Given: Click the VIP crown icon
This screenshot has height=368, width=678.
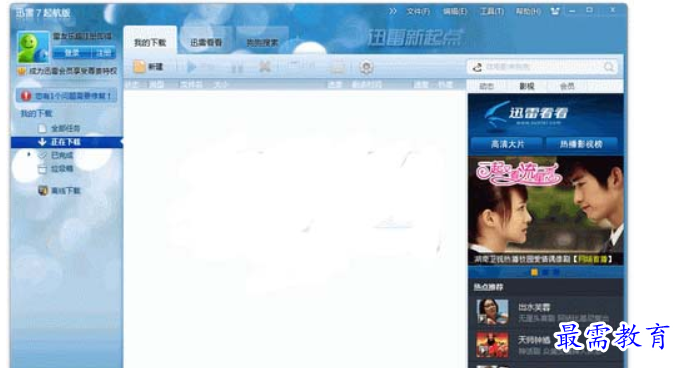Looking at the screenshot, I should [x=22, y=70].
